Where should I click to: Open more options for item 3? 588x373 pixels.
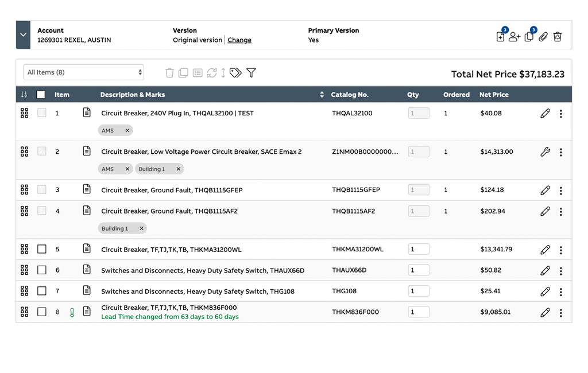pyautogui.click(x=561, y=191)
